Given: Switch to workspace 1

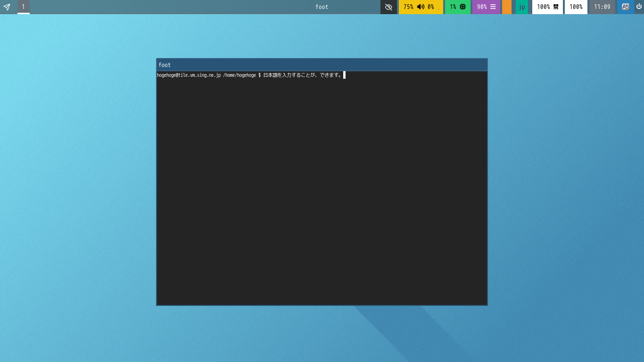Looking at the screenshot, I should (23, 7).
